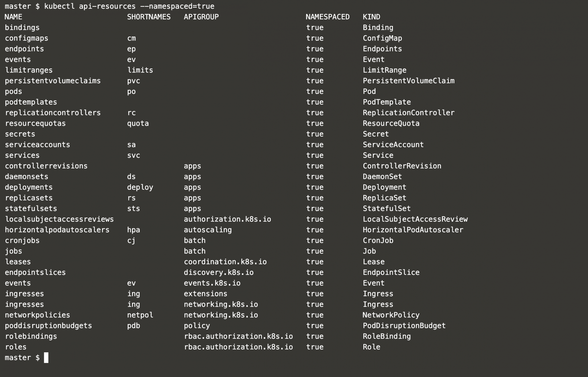Select the StatefulSet kind text

(x=387, y=209)
